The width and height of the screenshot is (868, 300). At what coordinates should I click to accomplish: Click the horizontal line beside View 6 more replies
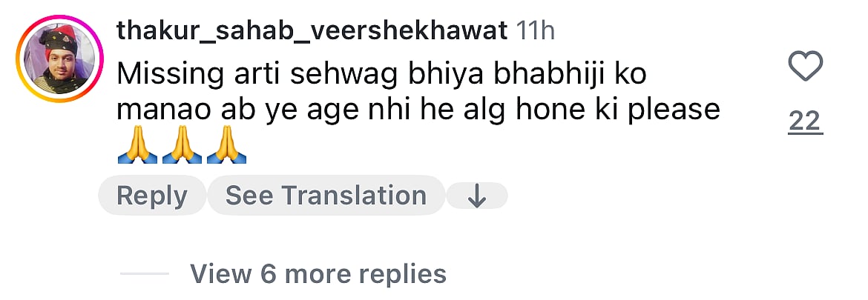click(x=145, y=274)
